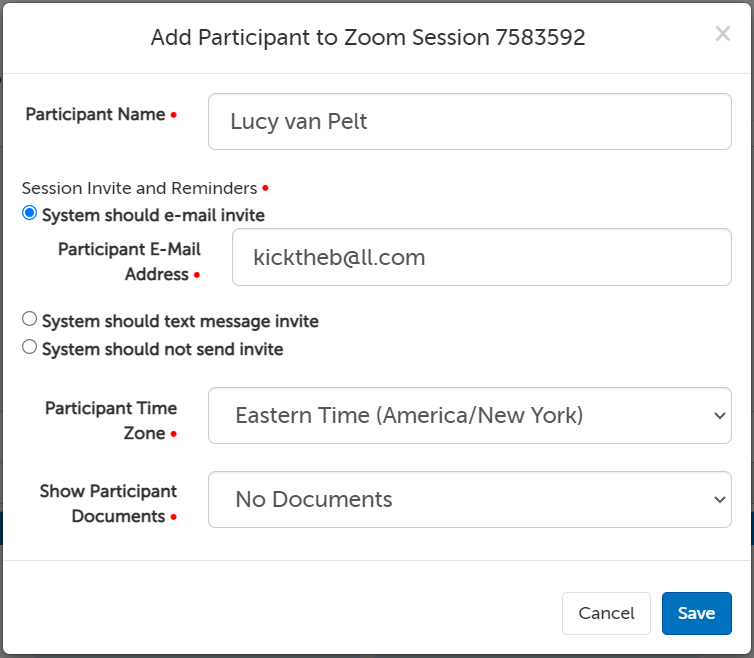
Task: Click the chevron arrow on Eastern Time selector
Action: pos(718,415)
